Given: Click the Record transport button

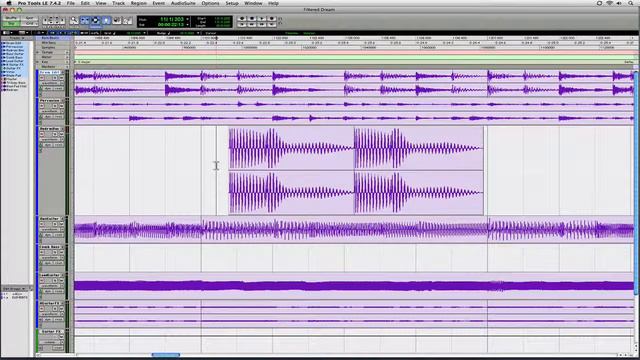Looking at the screenshot, I should point(271,18).
